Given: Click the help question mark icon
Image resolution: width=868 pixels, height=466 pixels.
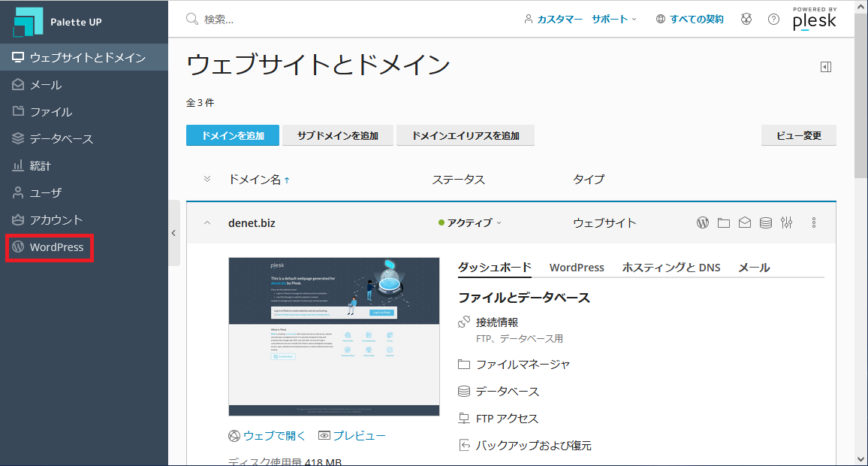Looking at the screenshot, I should tap(774, 20).
